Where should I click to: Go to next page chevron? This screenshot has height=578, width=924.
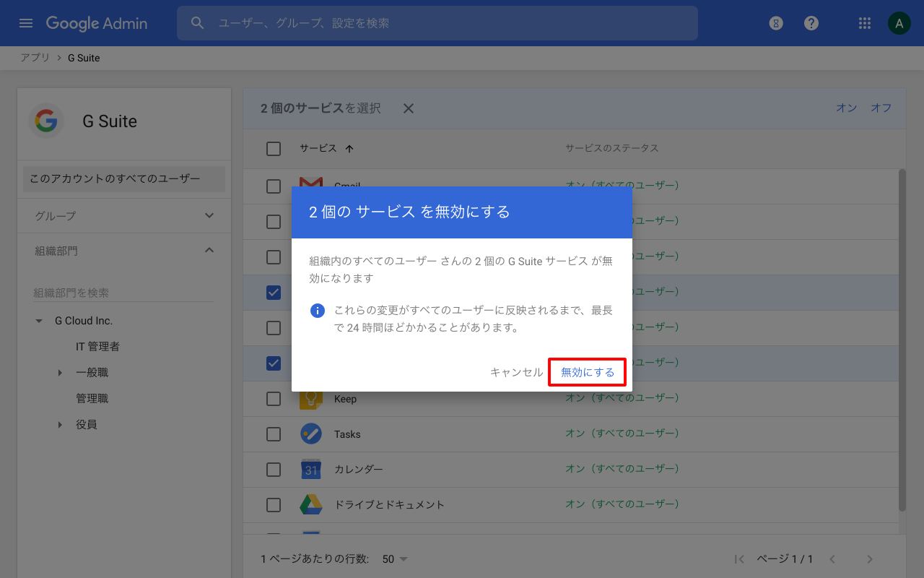tap(870, 559)
